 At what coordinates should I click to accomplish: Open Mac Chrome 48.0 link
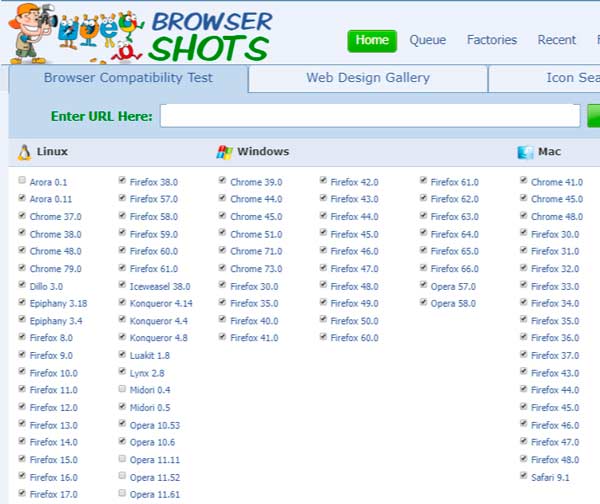[x=557, y=217]
